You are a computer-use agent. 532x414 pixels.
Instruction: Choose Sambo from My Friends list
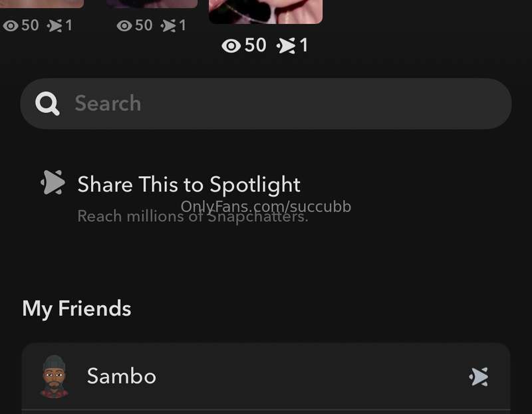[266, 376]
